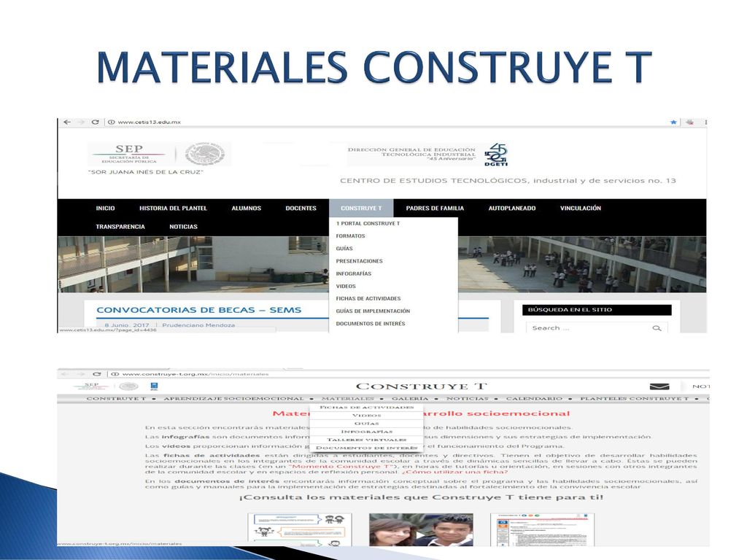This screenshot has width=747, height=560.
Task: Click the round seal on the Construye T header
Action: (128, 386)
